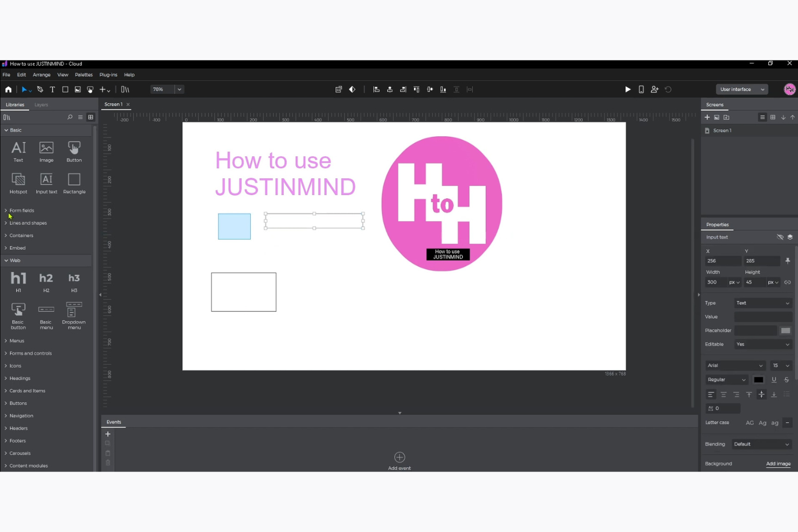Toggle strikethrough text formatting
This screenshot has height=532, width=798.
click(787, 380)
